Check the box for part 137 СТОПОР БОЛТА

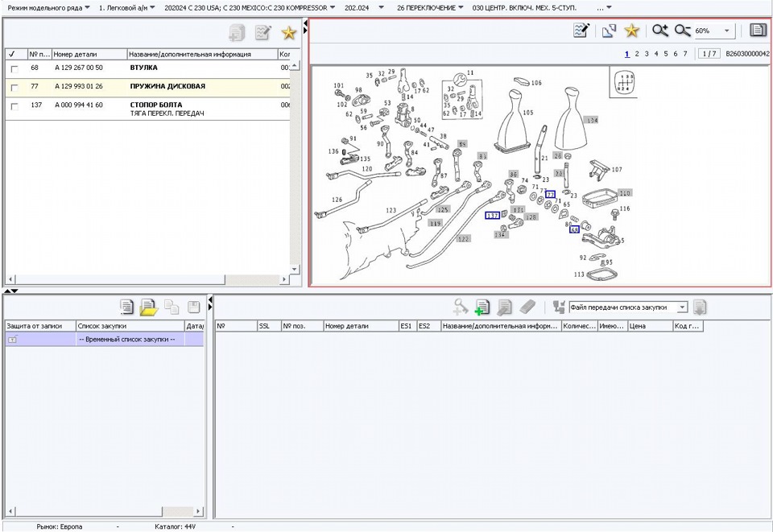click(x=14, y=106)
